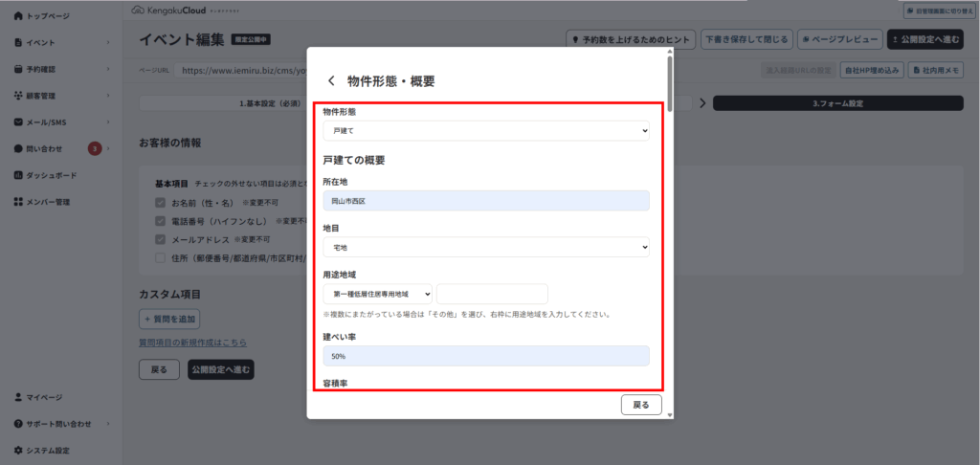Click the dialog scrollbar down arrow
Image resolution: width=980 pixels, height=465 pixels.
tap(670, 415)
